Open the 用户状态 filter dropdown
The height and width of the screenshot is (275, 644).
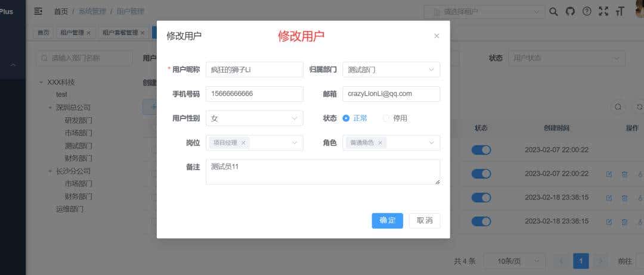coord(567,58)
